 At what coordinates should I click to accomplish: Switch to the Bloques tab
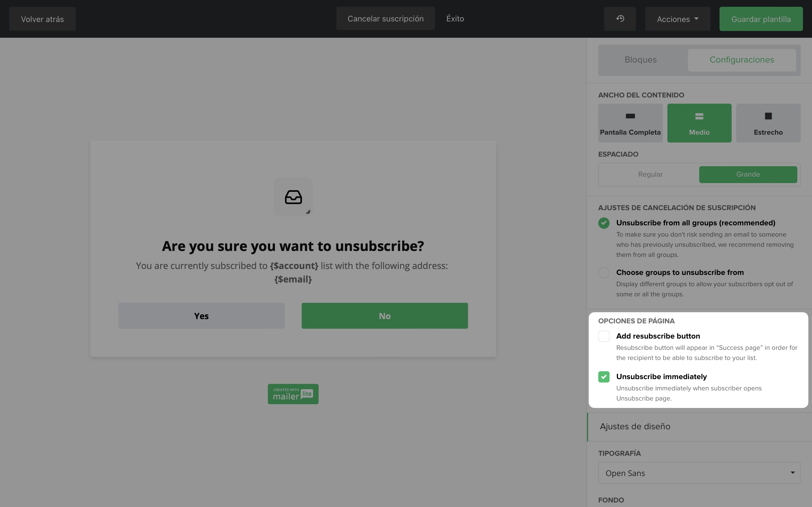pos(640,60)
